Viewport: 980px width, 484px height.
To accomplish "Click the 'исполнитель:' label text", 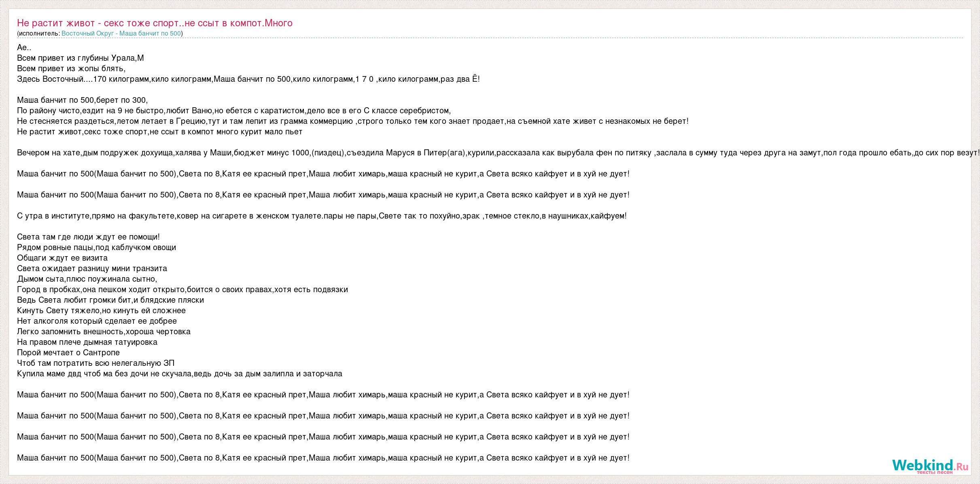I will (x=39, y=34).
